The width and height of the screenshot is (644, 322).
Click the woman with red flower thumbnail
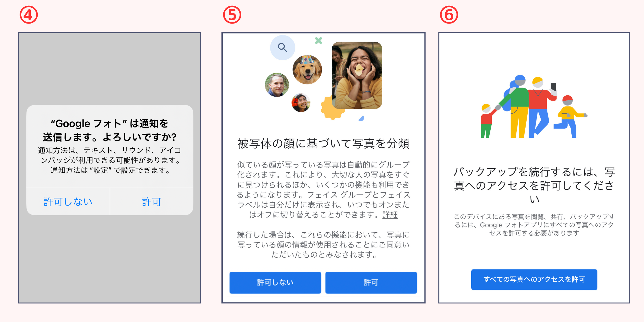click(301, 103)
